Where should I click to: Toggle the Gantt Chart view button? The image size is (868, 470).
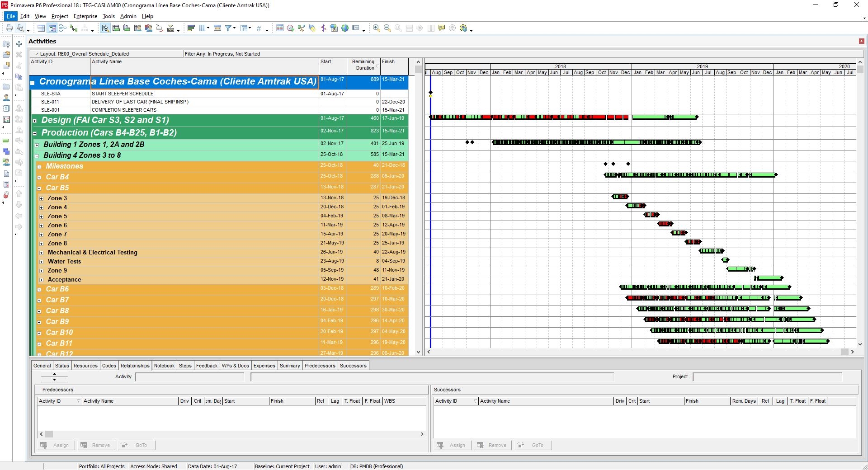pos(52,28)
